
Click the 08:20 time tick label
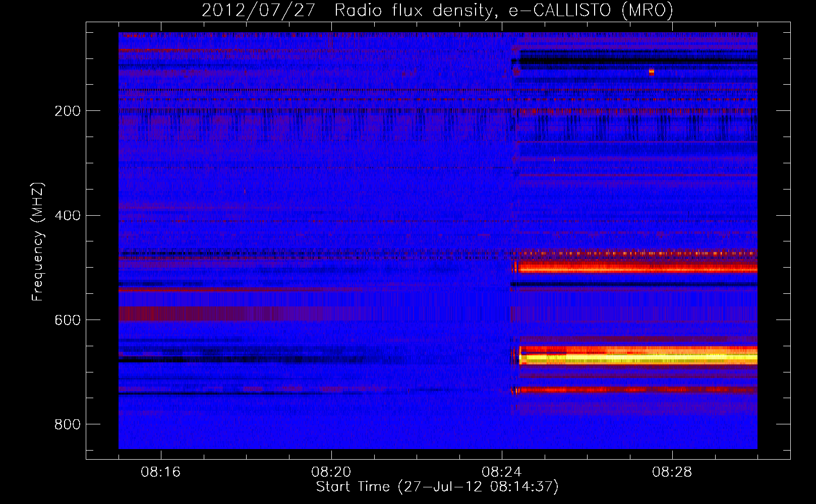[x=331, y=472]
